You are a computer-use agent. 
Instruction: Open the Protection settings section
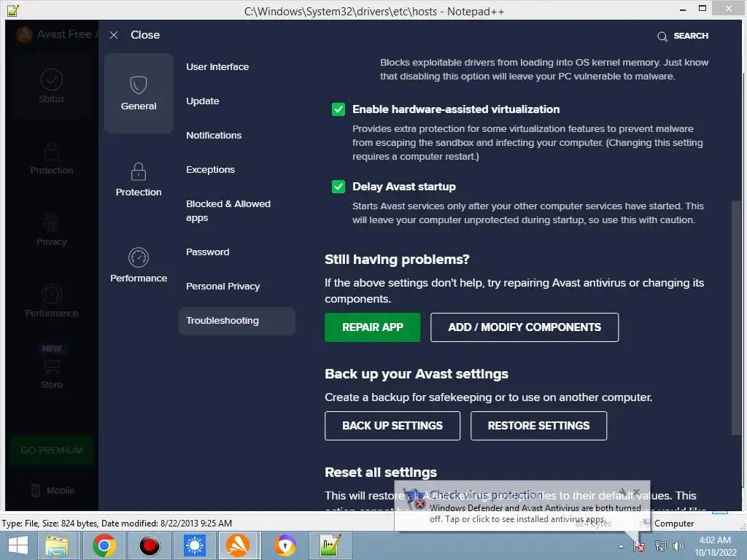click(x=138, y=179)
